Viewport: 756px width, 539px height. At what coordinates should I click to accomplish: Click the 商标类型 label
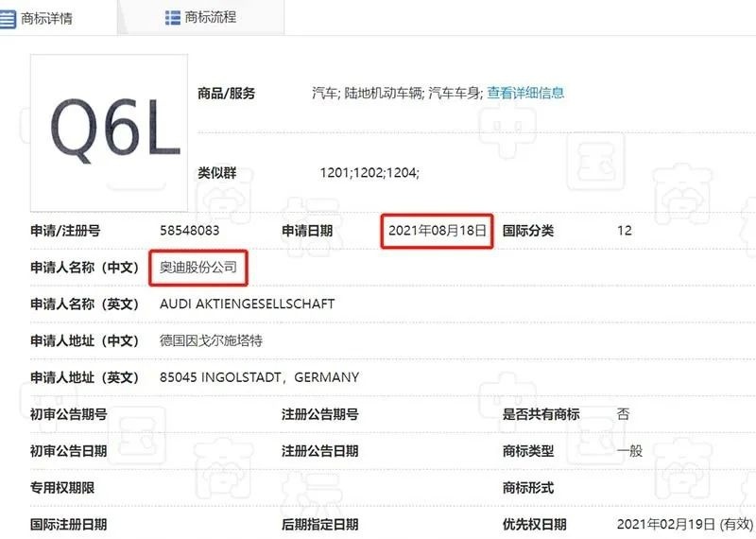[x=528, y=451]
